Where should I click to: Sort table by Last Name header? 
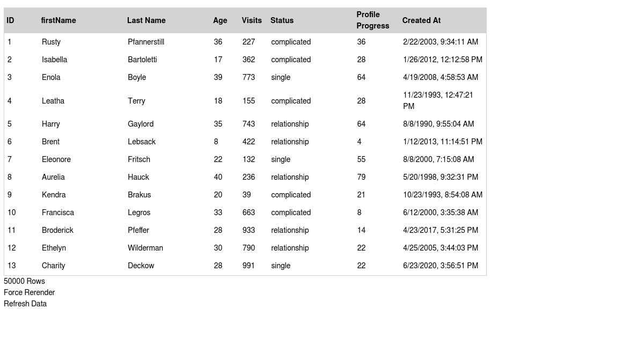click(147, 20)
